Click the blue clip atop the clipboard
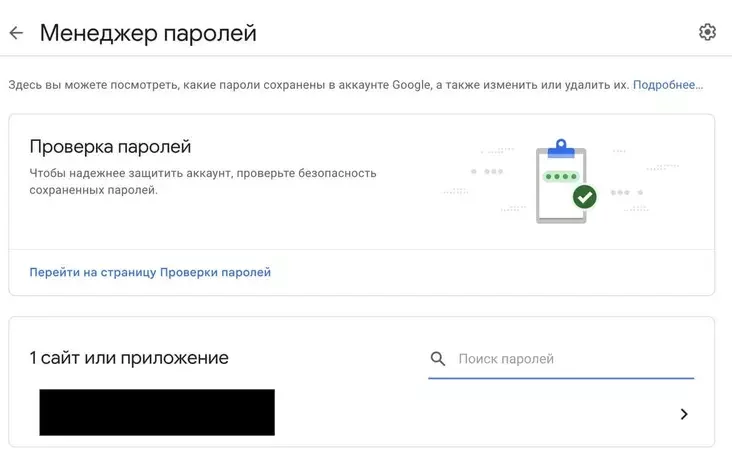Viewport: 732px width, 460px height. (x=561, y=149)
